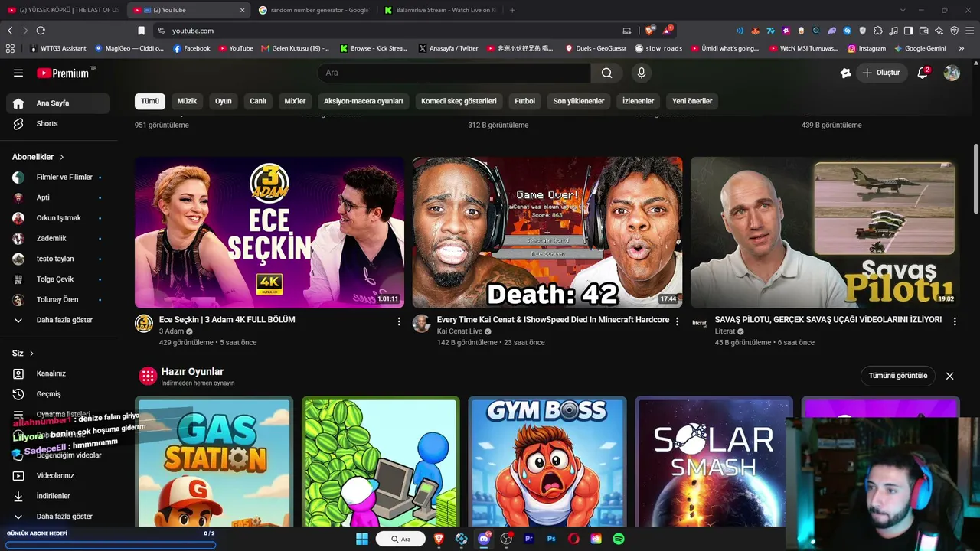Screen dimensions: 980x551
Task: Go back to the previous page
Action: pyautogui.click(x=10, y=31)
